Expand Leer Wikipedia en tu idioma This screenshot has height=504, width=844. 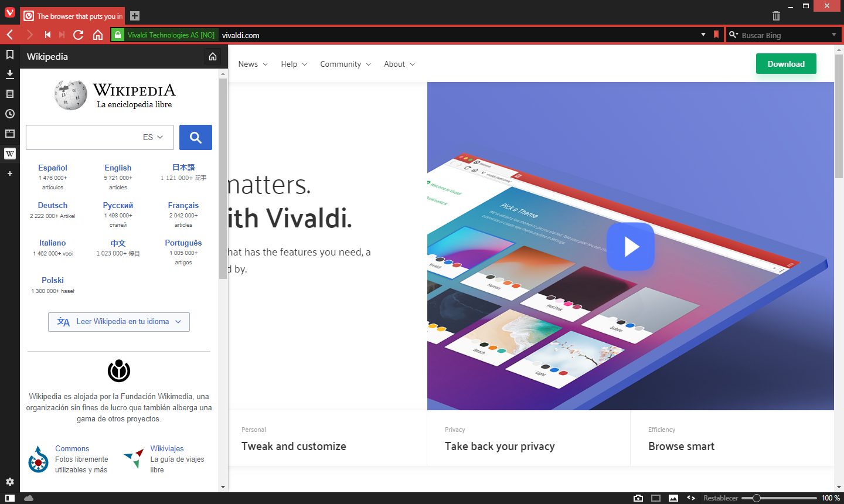[119, 322]
